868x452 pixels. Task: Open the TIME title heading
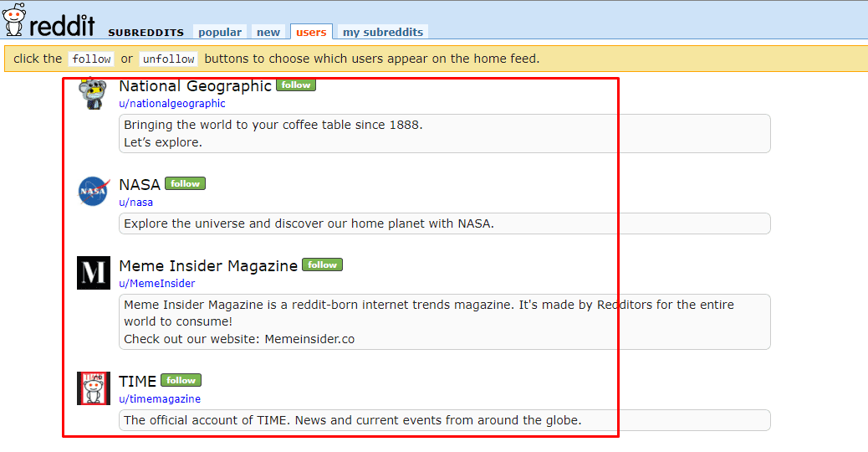click(x=138, y=381)
